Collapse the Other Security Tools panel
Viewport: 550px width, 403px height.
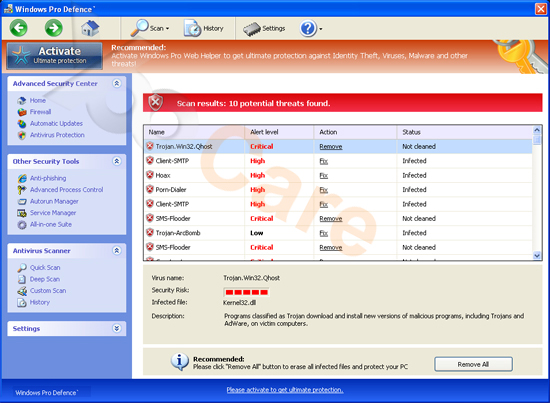[116, 161]
